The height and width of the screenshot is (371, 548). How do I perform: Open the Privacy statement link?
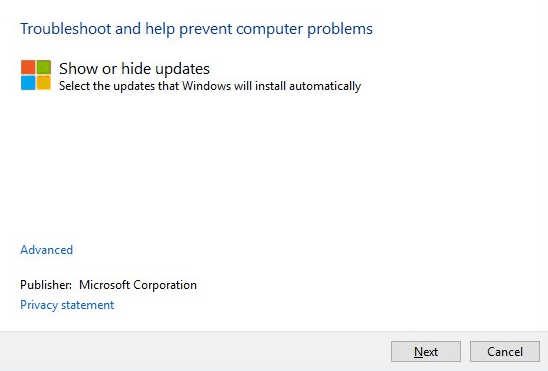pos(67,305)
